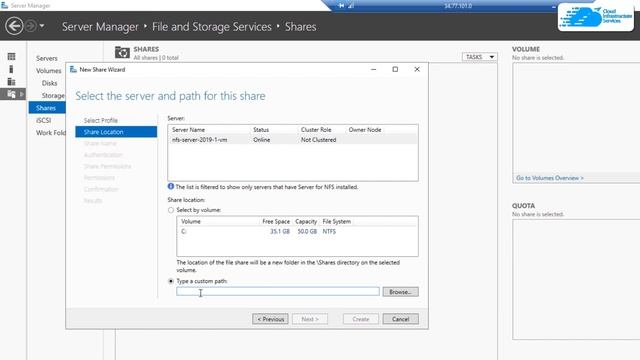640x360 pixels.
Task: Go to the Select Profile wizard step
Action: (x=101, y=120)
